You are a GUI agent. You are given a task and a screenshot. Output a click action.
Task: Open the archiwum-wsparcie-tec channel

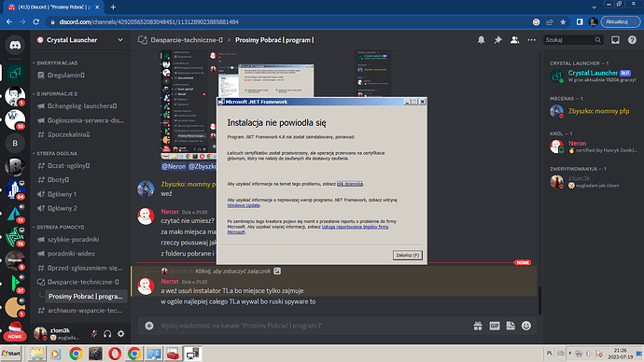pos(80,311)
